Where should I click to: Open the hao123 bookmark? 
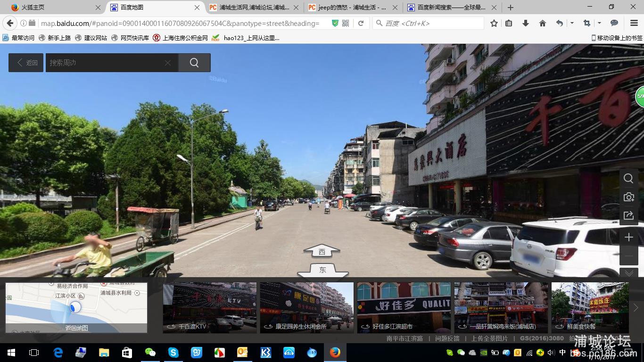[246, 38]
